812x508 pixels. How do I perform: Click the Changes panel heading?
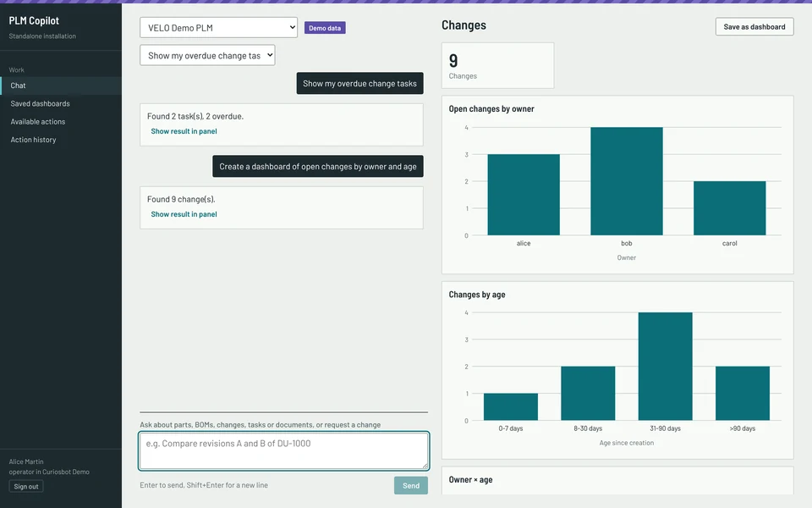(x=464, y=25)
